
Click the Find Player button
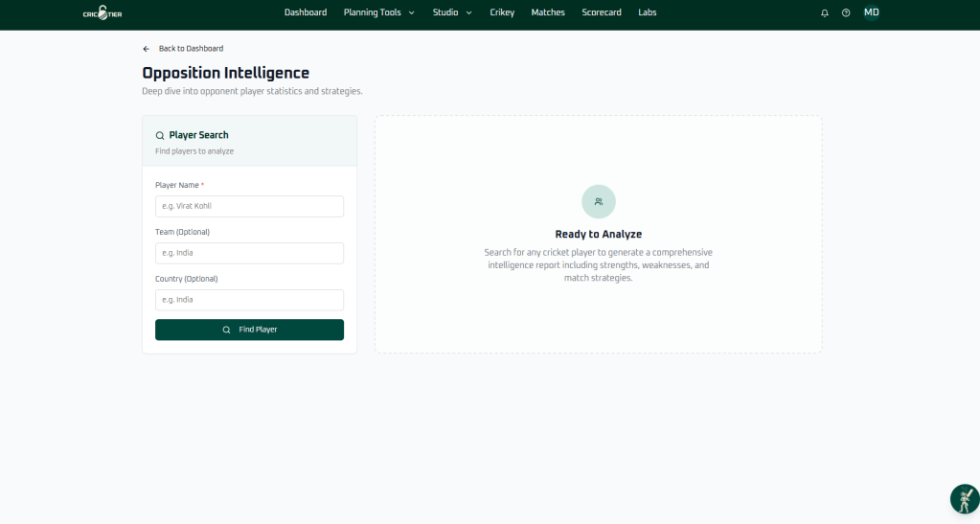point(249,330)
